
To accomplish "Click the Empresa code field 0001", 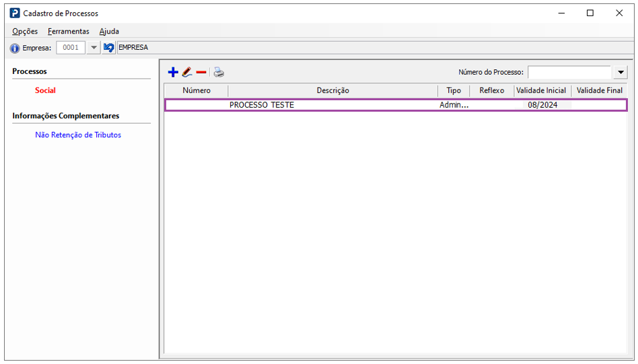I will [71, 48].
